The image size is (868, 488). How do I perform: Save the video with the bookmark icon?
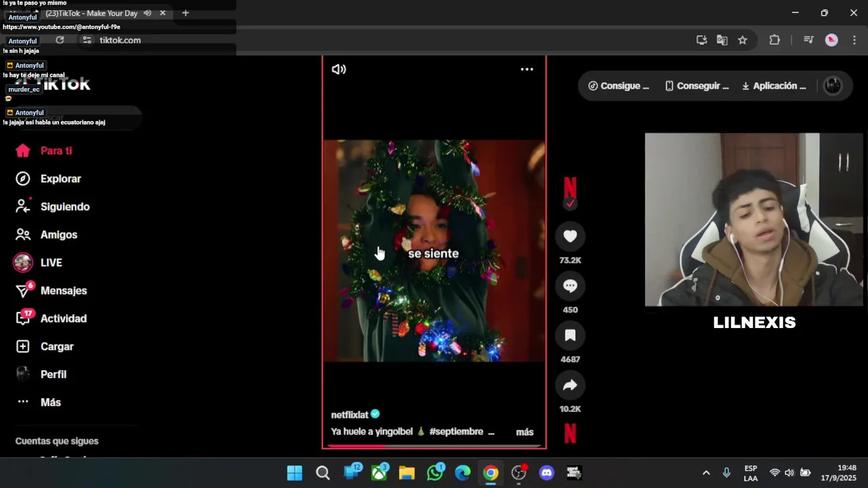tap(570, 335)
